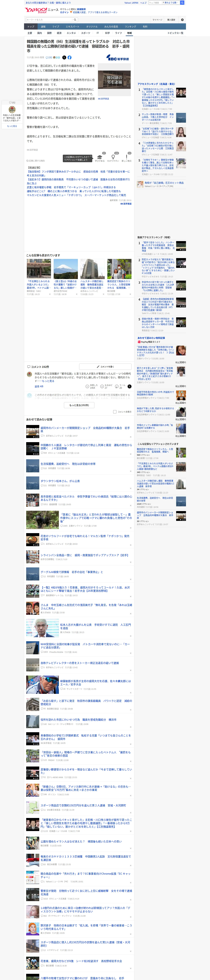Switch to the トップ tab
This screenshot has height=980, width=210.
click(x=31, y=27)
